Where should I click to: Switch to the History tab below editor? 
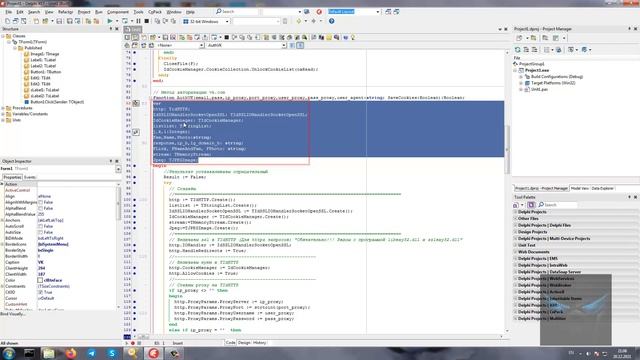click(260, 343)
